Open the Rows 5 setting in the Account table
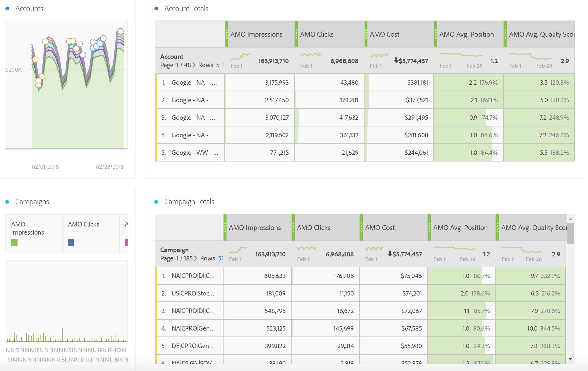Image resolution: width=588 pixels, height=371 pixels. (218, 65)
